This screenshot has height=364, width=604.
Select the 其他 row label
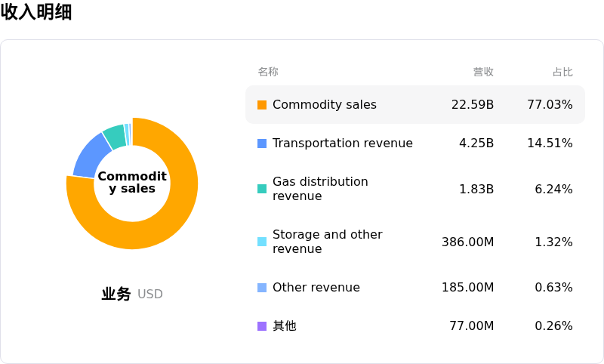285,326
